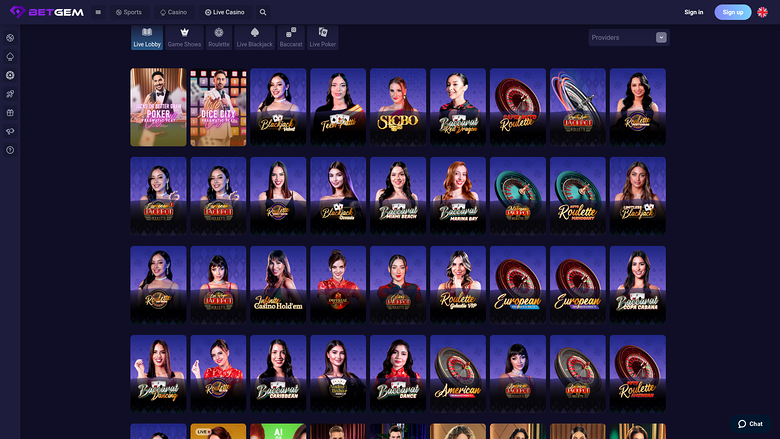The image size is (780, 439).
Task: Open Infinite Casino Hold'em game
Action: [278, 285]
